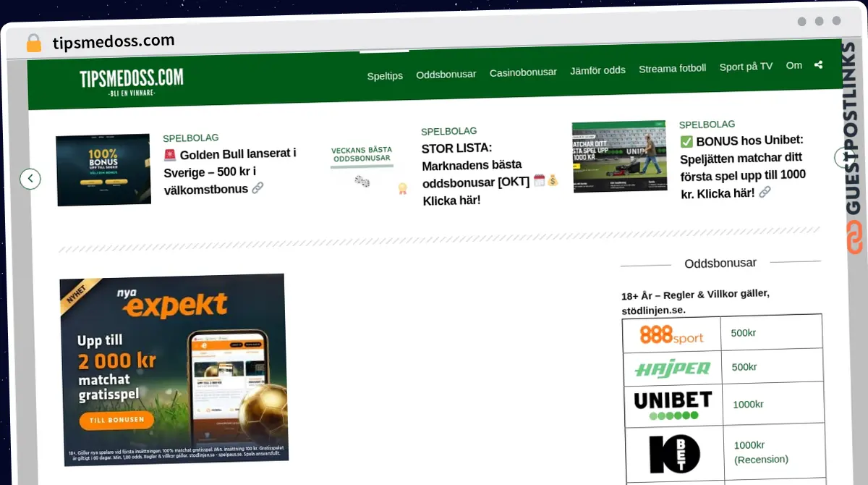Click the tipsmedoss.com address text
The image size is (868, 485).
coord(114,41)
